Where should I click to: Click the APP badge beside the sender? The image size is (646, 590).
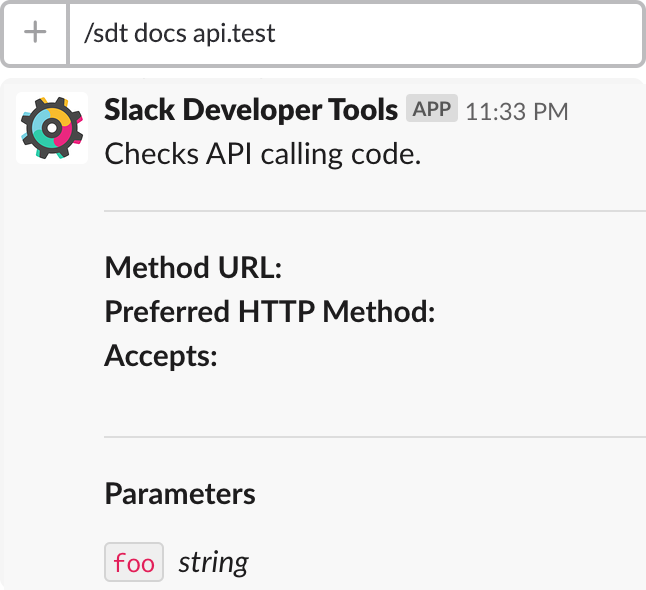click(x=432, y=108)
